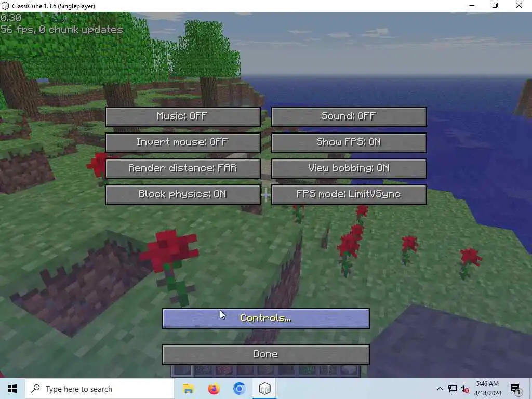This screenshot has width=532, height=399.
Task: Open the Windows Start menu
Action: (12, 389)
